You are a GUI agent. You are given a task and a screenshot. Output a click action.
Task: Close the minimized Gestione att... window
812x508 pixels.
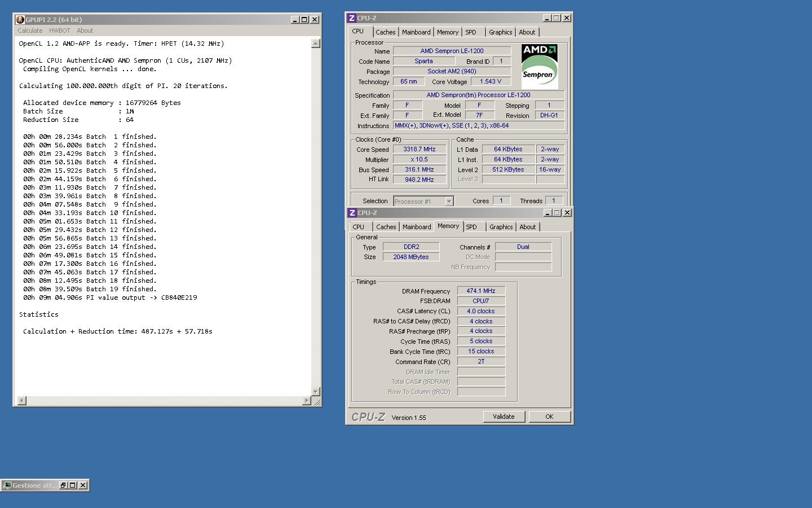click(x=83, y=485)
